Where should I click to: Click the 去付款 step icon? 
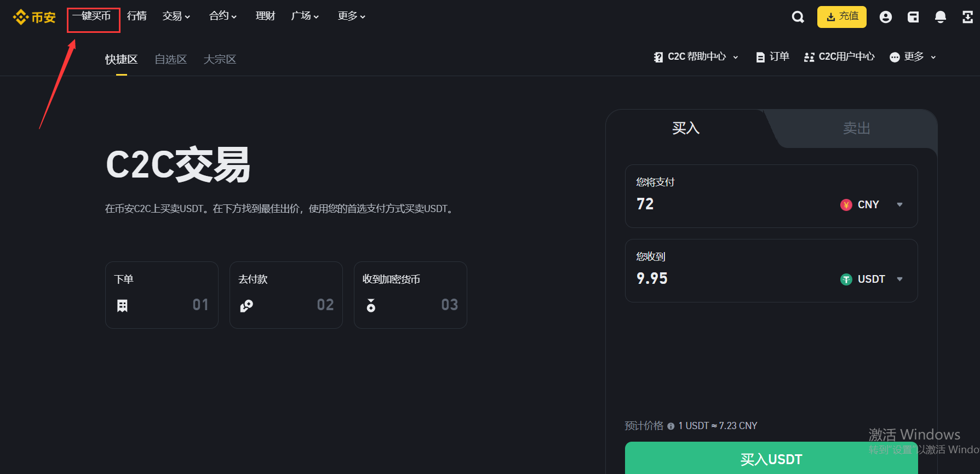pyautogui.click(x=247, y=306)
